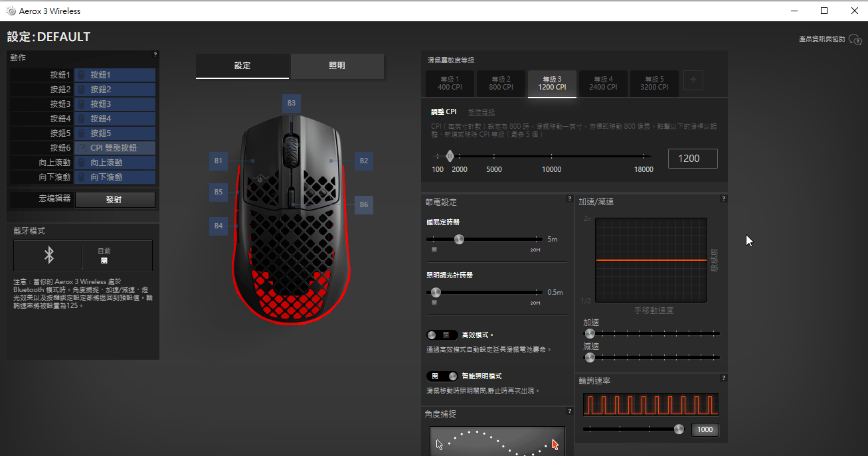Open the 向上滾動 action assignment
The width and height of the screenshot is (868, 456).
point(115,163)
